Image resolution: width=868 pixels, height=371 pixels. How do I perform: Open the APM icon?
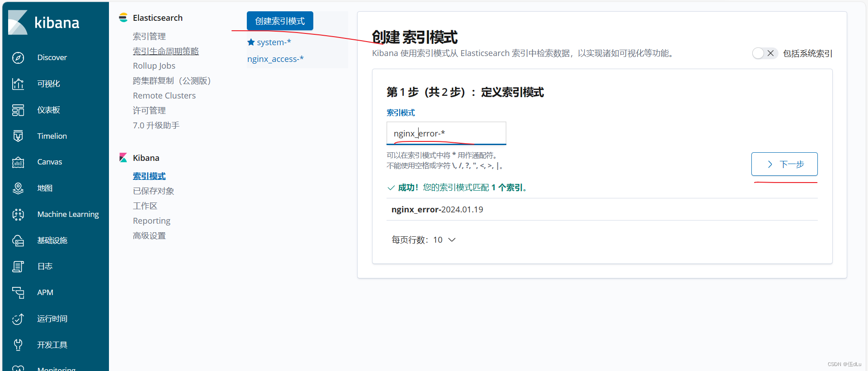click(x=18, y=292)
